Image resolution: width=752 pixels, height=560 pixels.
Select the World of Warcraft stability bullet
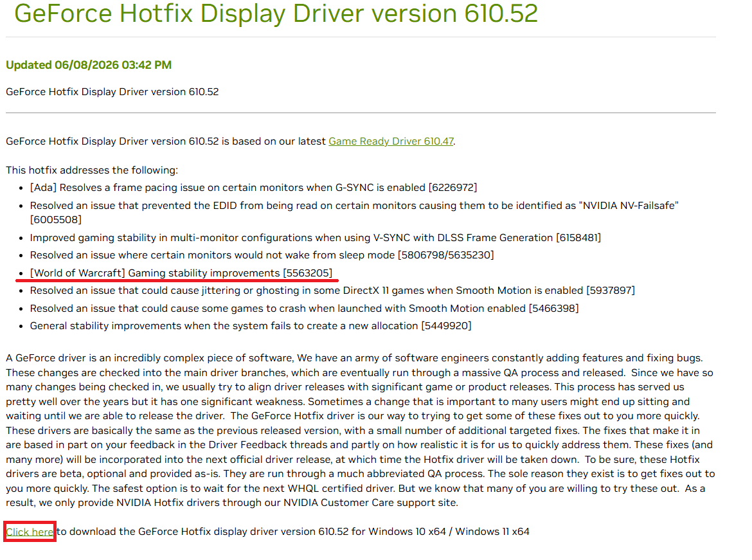181,273
